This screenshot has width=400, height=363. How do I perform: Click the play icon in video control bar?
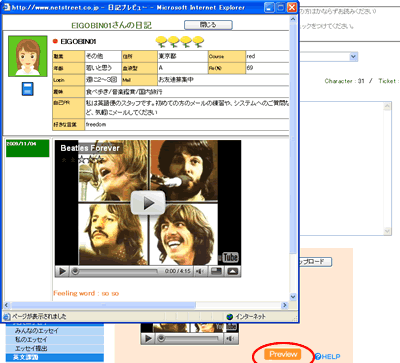pos(62,271)
